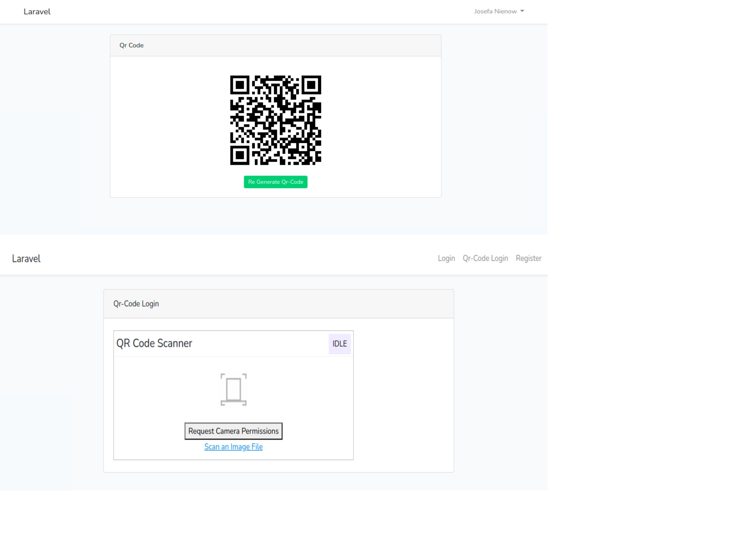Click the Qr-Code Login card header
Image resolution: width=756 pixels, height=534 pixels.
pyautogui.click(x=136, y=304)
